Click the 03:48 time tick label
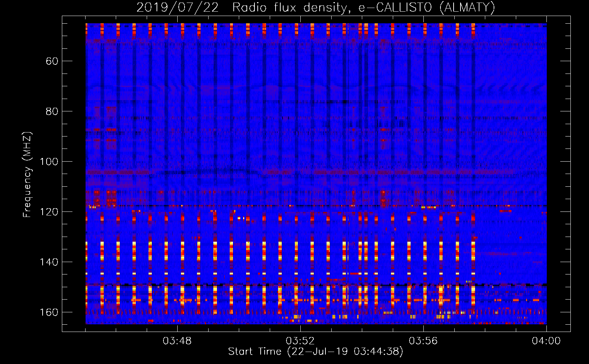Screen dimensions: 589x364 click(177, 341)
